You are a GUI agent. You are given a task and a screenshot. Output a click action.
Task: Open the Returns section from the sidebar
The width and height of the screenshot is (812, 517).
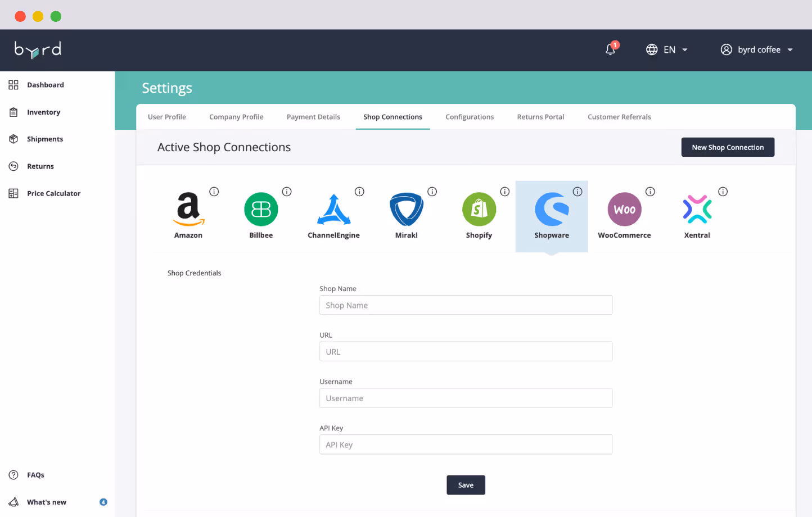40,166
